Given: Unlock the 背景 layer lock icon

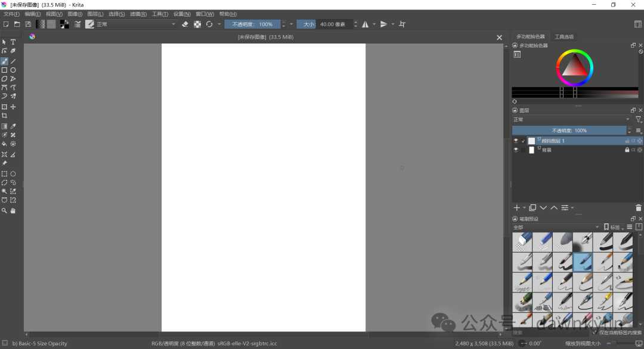Looking at the screenshot, I should 627,149.
